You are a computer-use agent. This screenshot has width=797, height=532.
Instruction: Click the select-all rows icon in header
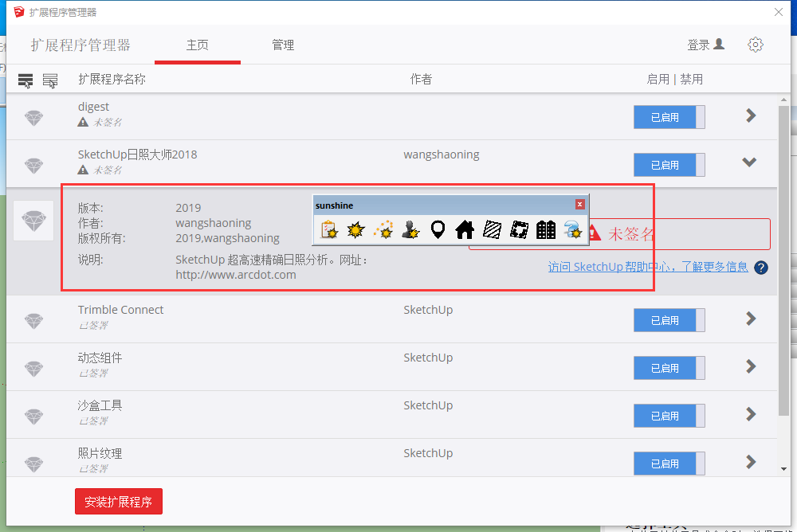tap(26, 80)
